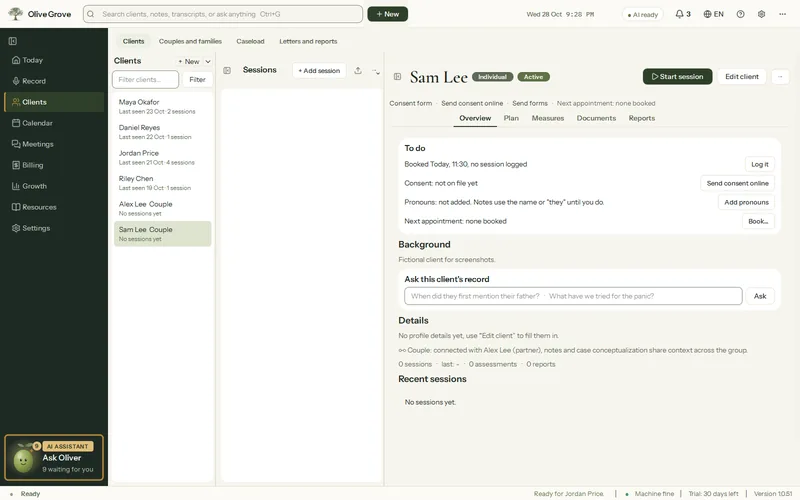
Task: Click the Book… button
Action: point(758,221)
